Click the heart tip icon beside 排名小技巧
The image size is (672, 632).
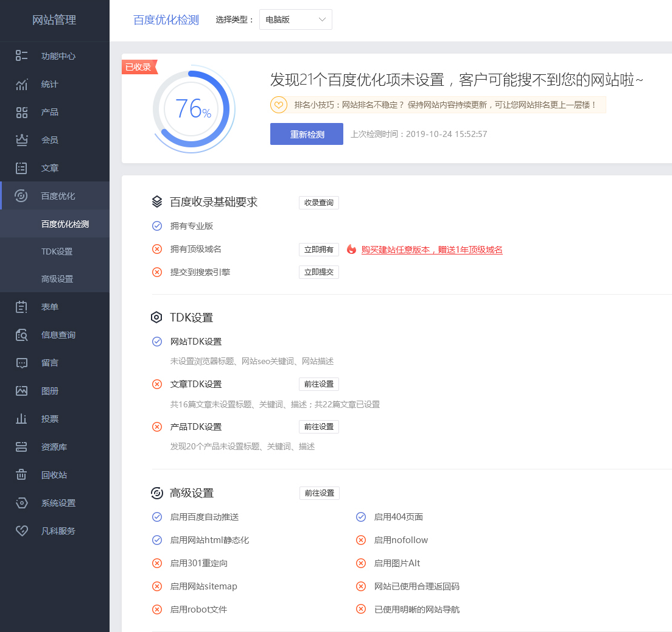(x=279, y=105)
